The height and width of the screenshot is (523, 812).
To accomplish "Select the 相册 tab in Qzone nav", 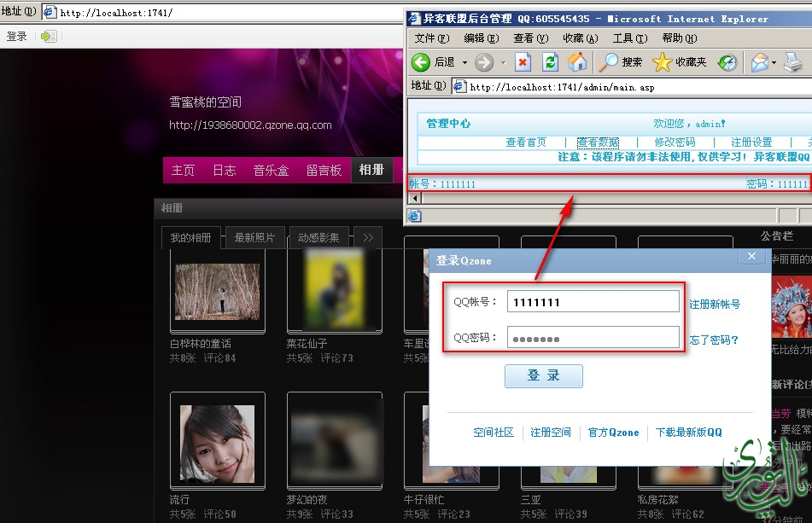I will [x=371, y=170].
